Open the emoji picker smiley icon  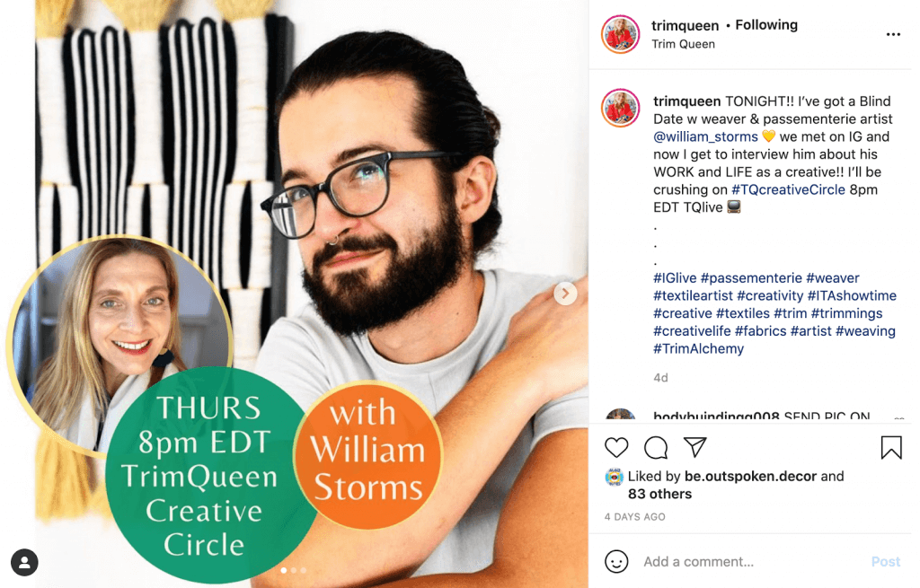coord(616,562)
